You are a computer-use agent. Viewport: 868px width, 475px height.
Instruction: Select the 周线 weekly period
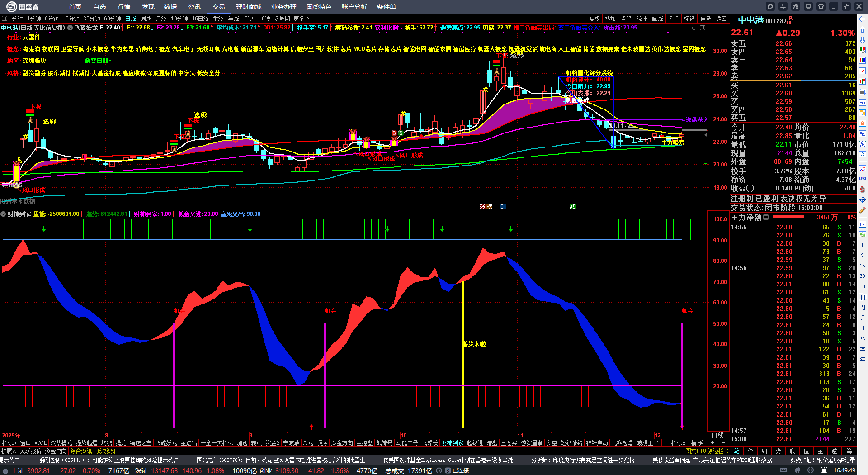pyautogui.click(x=146, y=19)
